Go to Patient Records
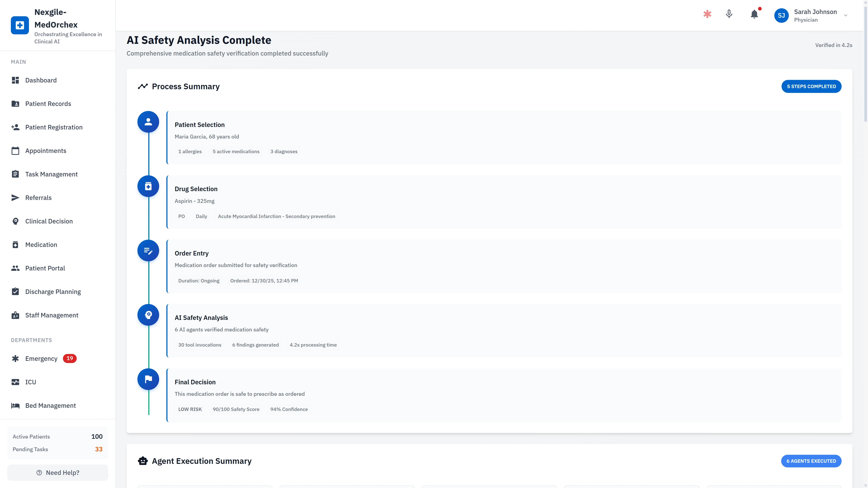This screenshot has height=488, width=868. point(48,104)
